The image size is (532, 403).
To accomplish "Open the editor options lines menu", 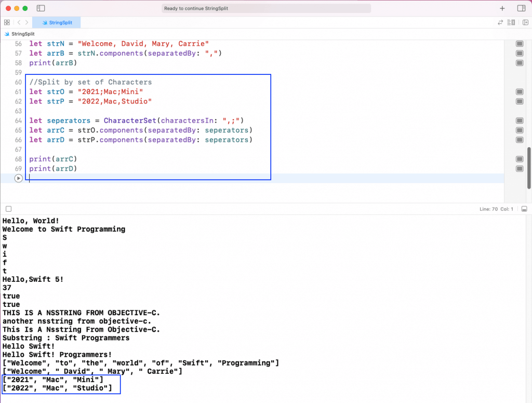I will [x=512, y=22].
